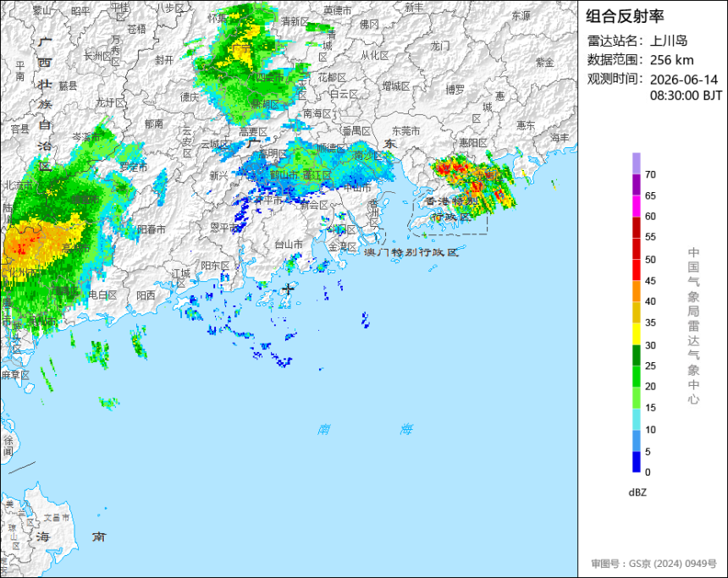Click the 新丰 map label
The image size is (728, 578).
click(413, 8)
